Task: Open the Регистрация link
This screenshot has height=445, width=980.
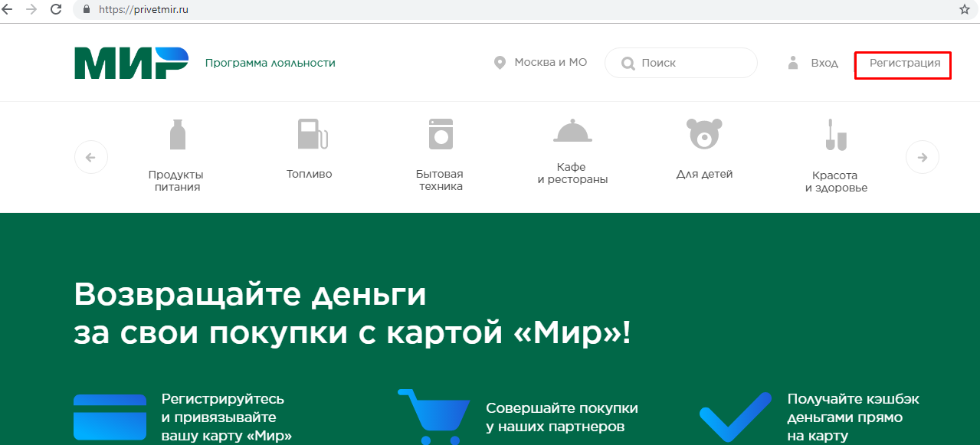Action: (x=905, y=64)
